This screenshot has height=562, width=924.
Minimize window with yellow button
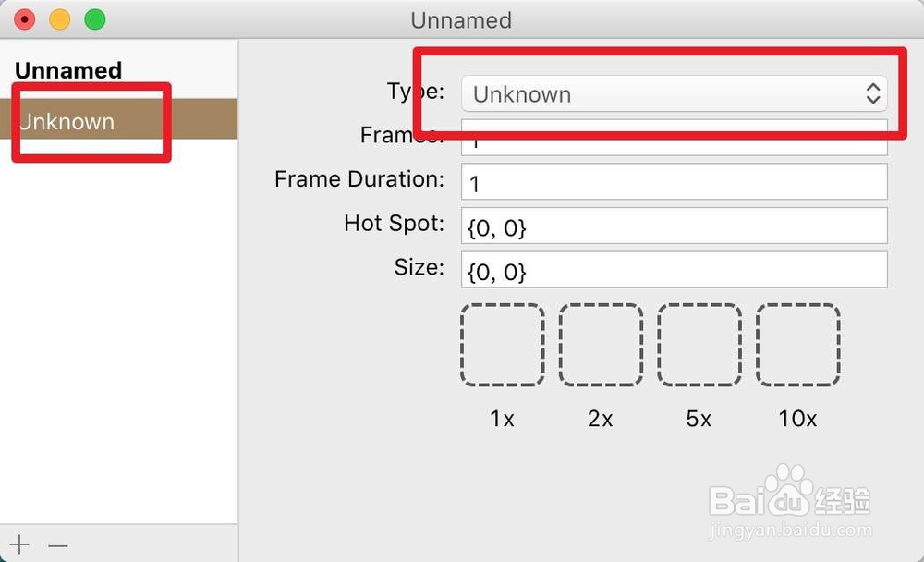(x=59, y=19)
